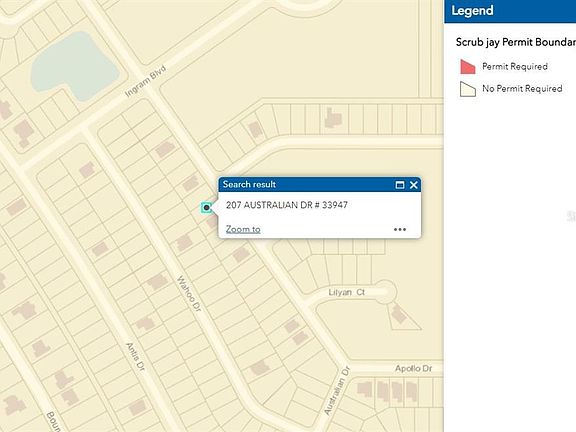This screenshot has width=576, height=432.
Task: Click the Apollo Dr street label
Action: pos(413,368)
